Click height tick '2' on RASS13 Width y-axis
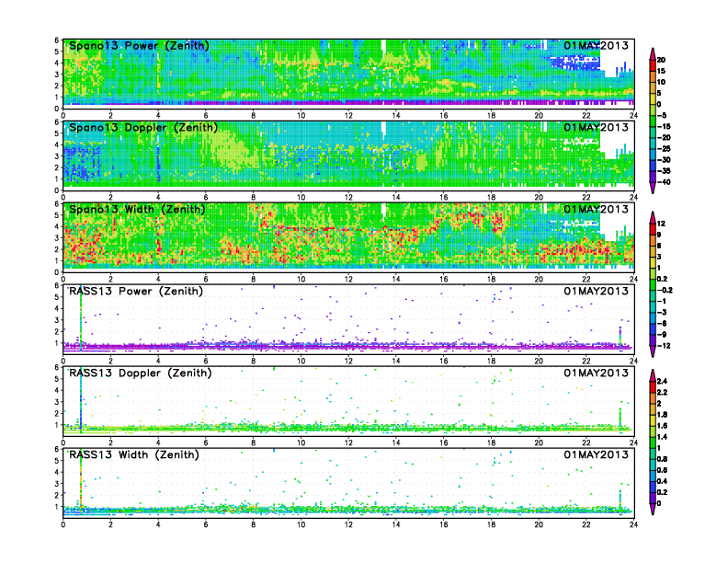Image resolution: width=728 pixels, height=563 pixels. point(57,495)
